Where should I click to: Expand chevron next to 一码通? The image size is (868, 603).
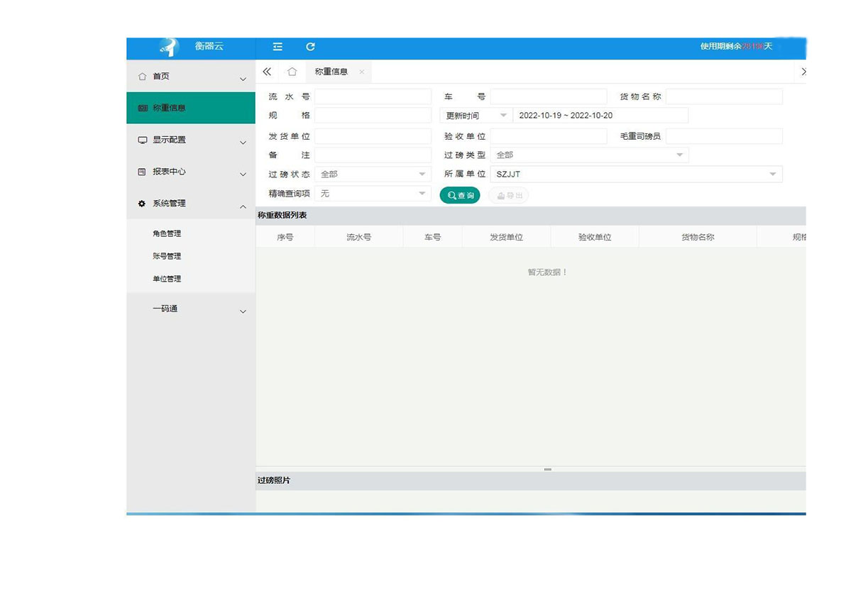click(x=243, y=311)
